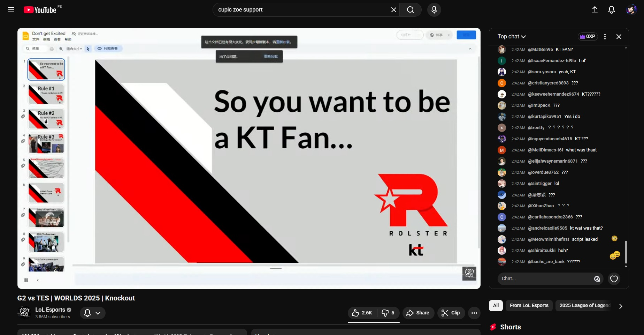
Task: Share this video
Action: tap(418, 313)
